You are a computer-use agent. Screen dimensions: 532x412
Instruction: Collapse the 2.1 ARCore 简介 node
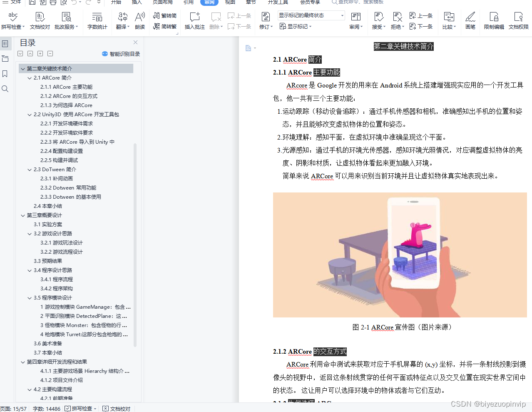pyautogui.click(x=30, y=78)
